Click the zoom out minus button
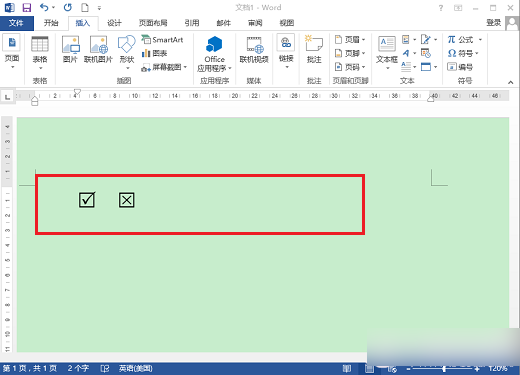Screen dimensions: 520x375 [x=408, y=369]
